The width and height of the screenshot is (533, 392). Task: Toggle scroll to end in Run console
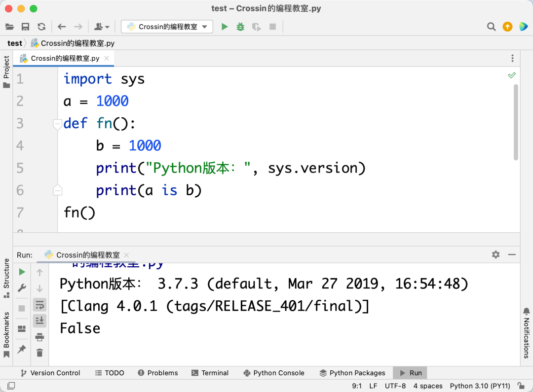(x=40, y=321)
